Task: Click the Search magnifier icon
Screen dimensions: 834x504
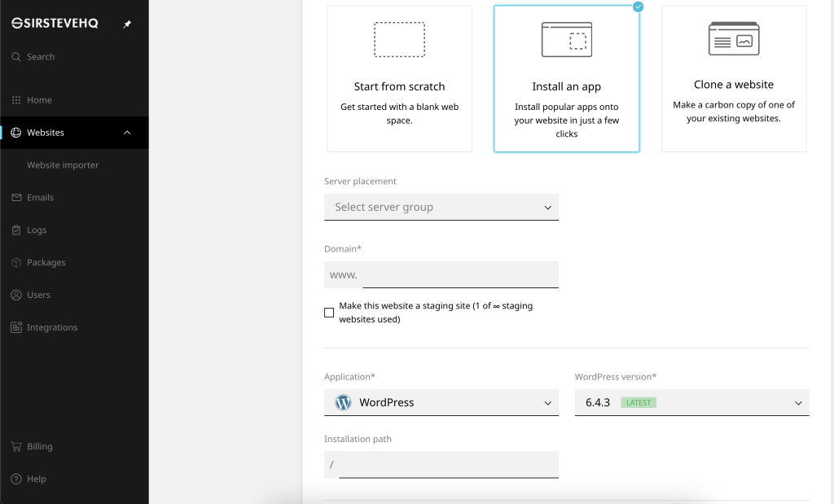Action: click(x=16, y=57)
